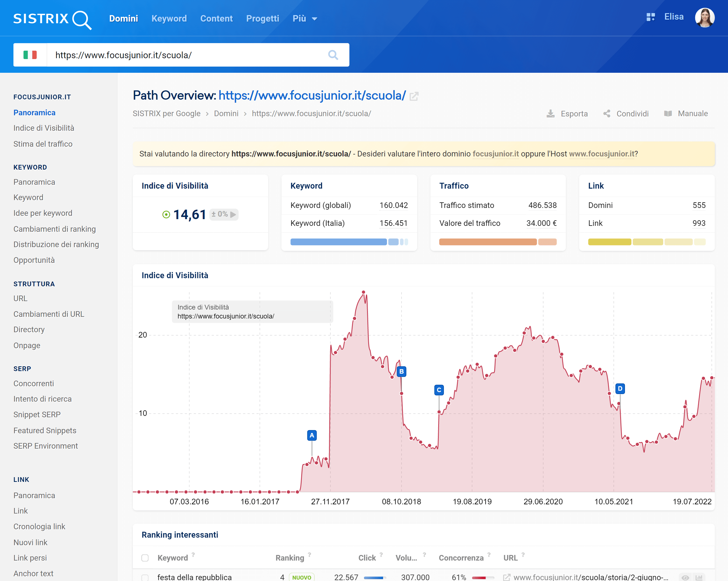The width and height of the screenshot is (728, 581).
Task: Select chart event marker B
Action: click(401, 371)
